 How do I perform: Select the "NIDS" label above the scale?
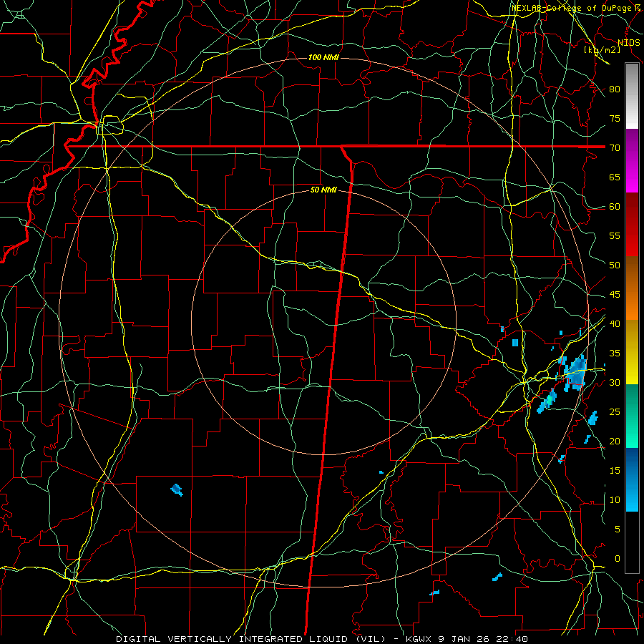coord(629,43)
